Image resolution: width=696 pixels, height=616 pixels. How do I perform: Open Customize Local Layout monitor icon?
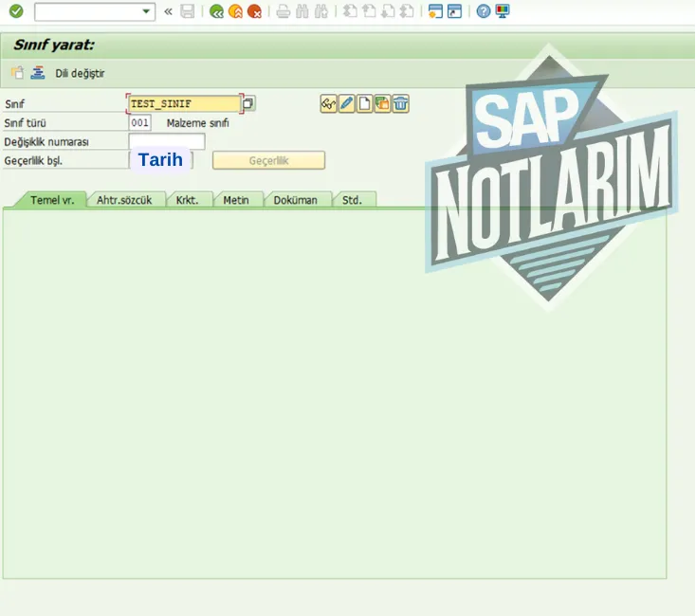[x=503, y=11]
